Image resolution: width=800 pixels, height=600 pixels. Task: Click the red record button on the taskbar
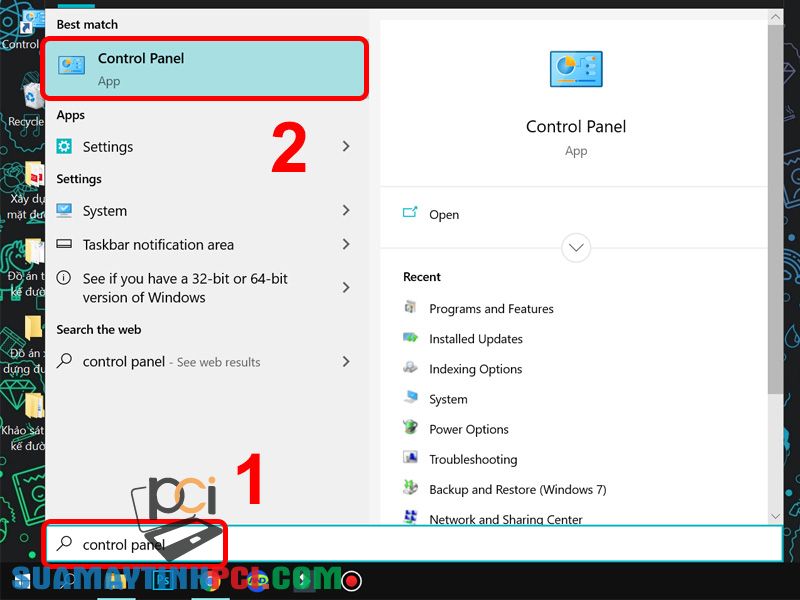coord(352,581)
